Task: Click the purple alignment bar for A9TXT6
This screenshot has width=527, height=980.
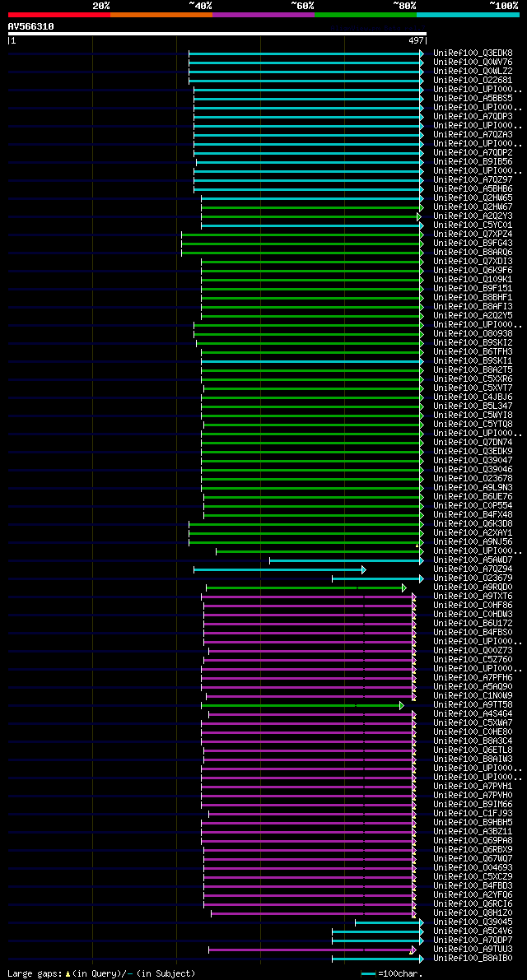Action: click(308, 597)
